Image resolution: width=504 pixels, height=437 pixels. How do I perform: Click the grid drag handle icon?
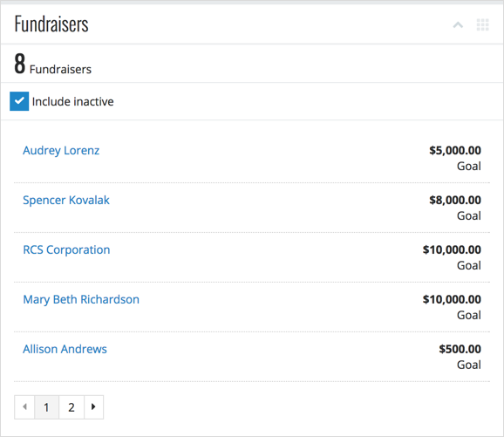point(482,24)
